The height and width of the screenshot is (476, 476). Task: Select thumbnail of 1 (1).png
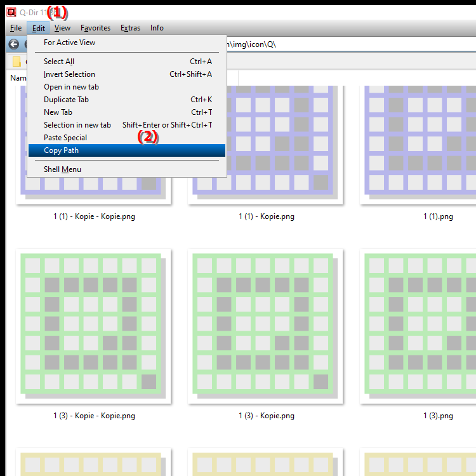tap(418, 145)
